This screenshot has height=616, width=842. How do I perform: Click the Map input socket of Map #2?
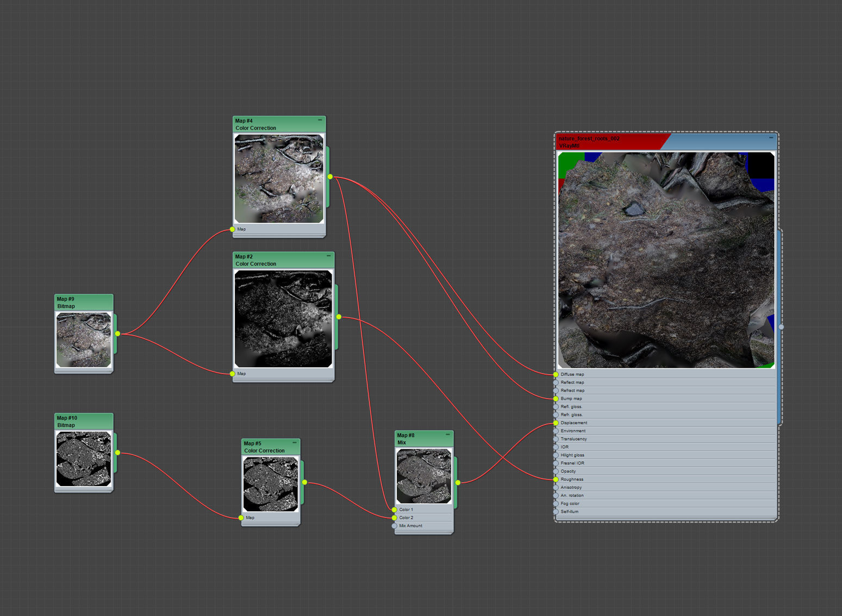[x=233, y=374]
